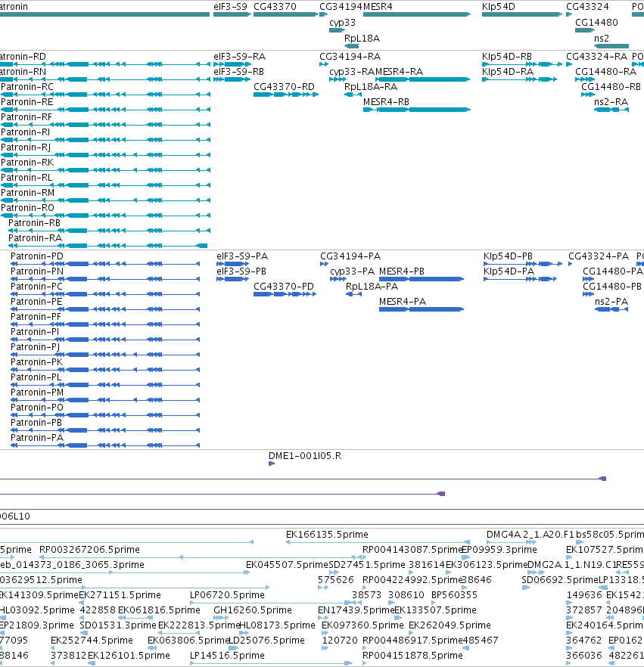
Task: Select EK252744.5prime EST
Action: click(x=54, y=648)
